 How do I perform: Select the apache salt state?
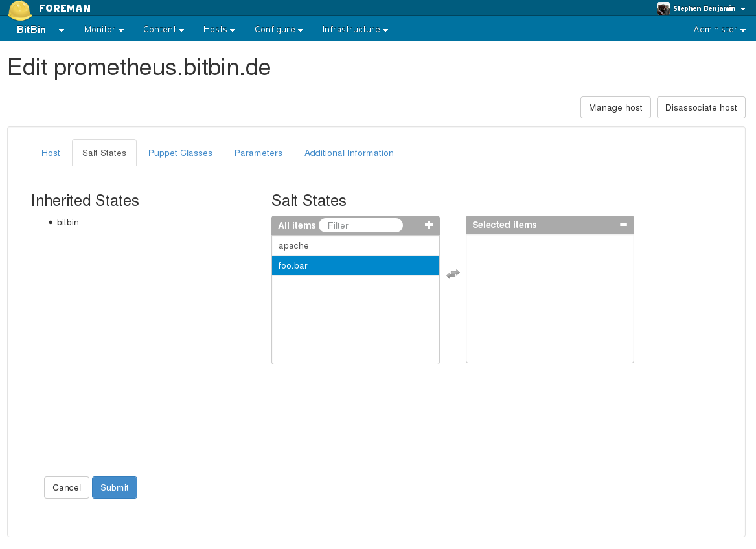pos(356,245)
